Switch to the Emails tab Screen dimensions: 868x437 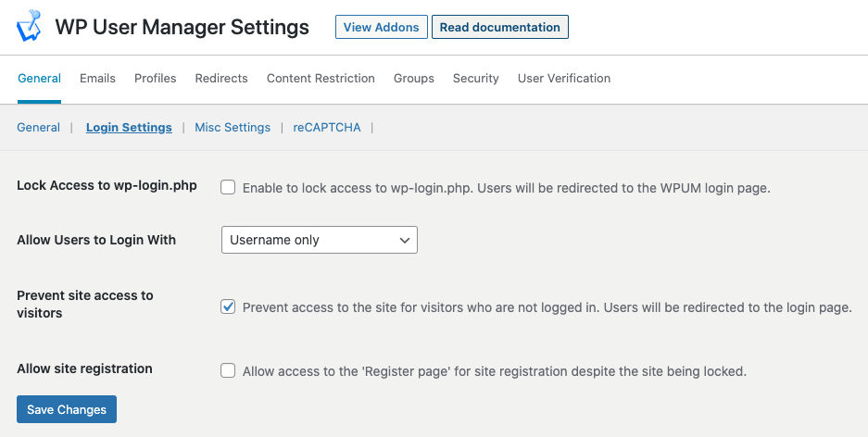(97, 79)
